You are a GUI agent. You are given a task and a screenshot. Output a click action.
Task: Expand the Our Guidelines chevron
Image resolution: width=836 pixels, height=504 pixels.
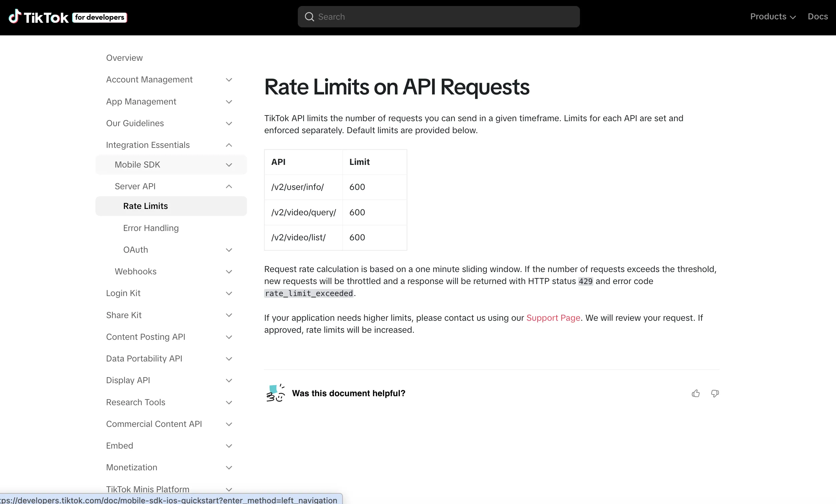pyautogui.click(x=229, y=123)
